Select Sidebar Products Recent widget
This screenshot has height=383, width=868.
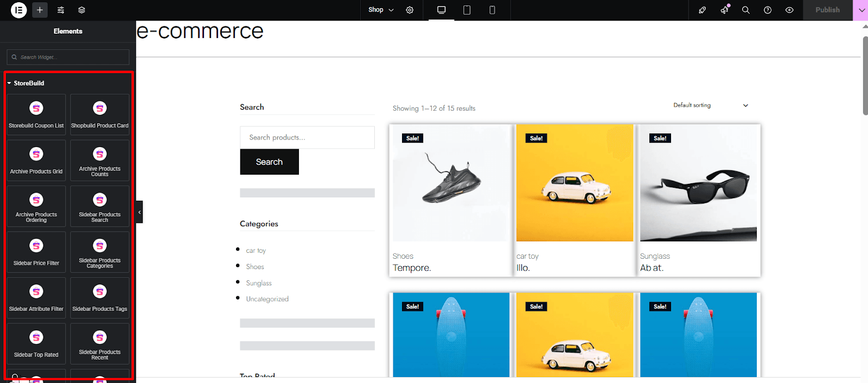[x=100, y=344]
